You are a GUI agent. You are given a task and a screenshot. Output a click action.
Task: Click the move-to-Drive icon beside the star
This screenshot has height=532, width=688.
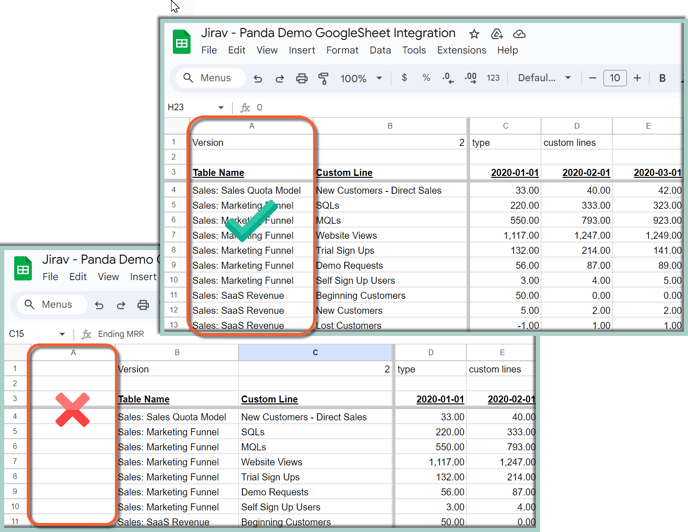coord(496,34)
